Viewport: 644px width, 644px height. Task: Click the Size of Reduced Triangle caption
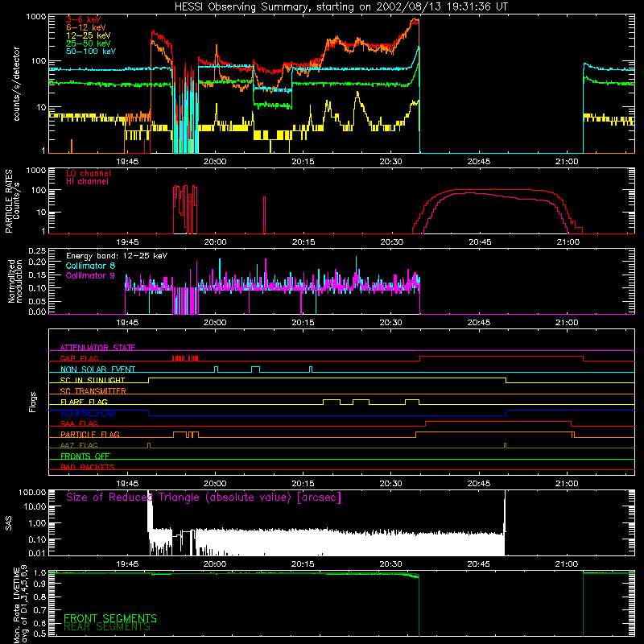[204, 497]
